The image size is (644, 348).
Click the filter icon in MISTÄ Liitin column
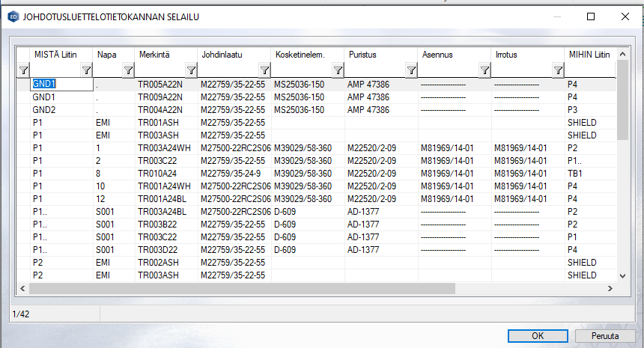tap(86, 70)
